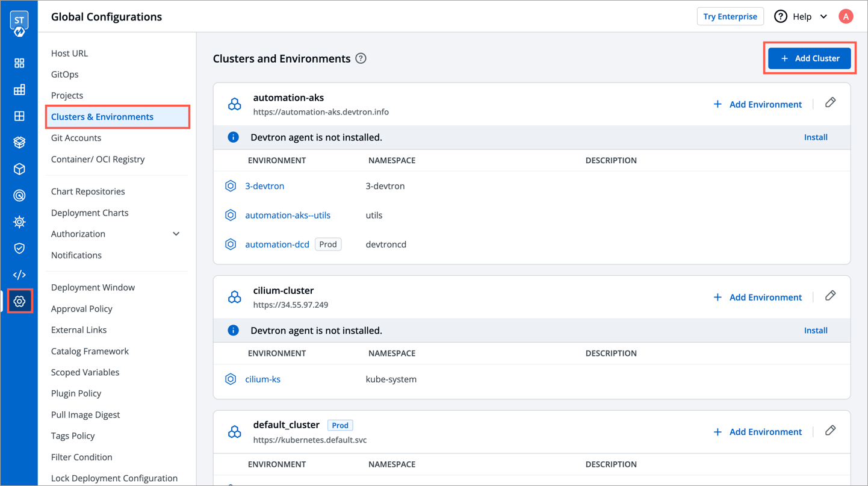Install Devtron agent on automation-aks
868x486 pixels.
point(816,137)
